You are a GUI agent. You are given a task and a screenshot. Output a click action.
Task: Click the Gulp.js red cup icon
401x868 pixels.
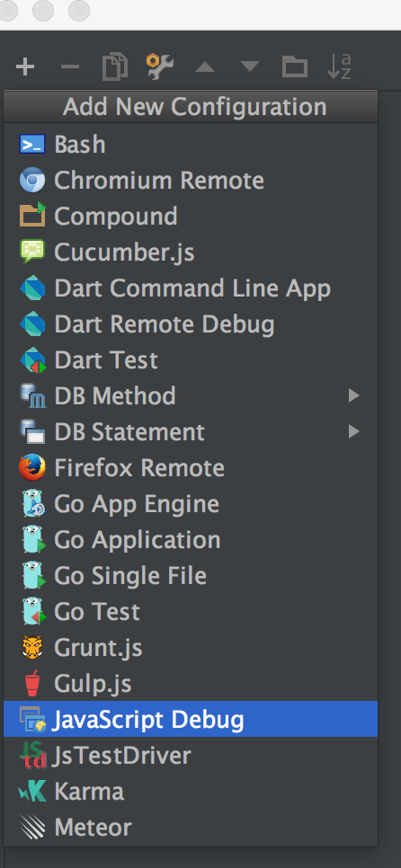point(32,684)
